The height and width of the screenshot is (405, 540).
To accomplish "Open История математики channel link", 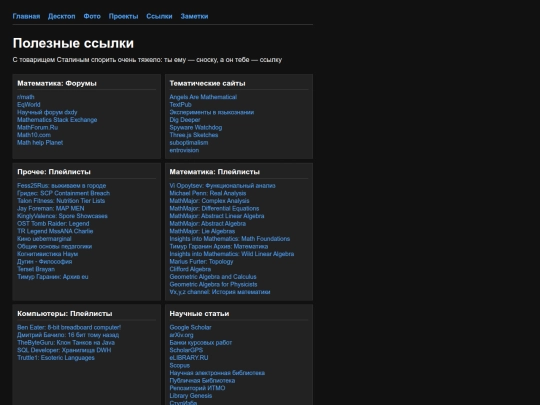I will click(220, 292).
